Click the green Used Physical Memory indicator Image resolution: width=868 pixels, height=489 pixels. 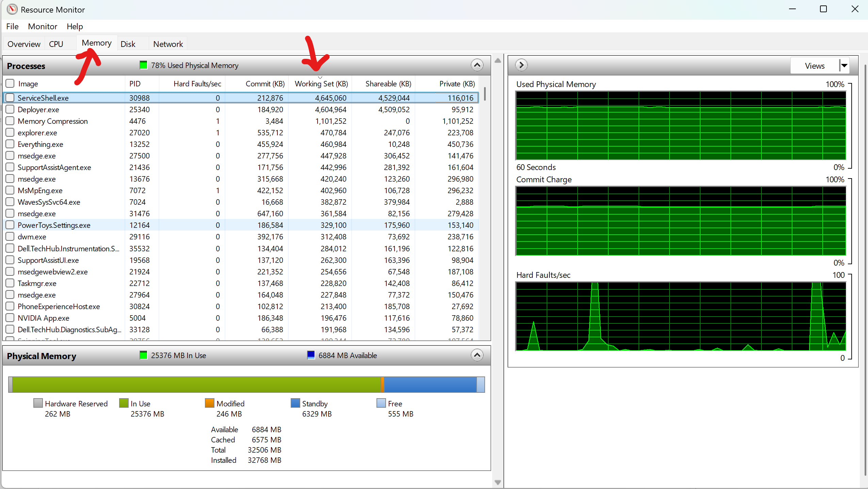(143, 65)
